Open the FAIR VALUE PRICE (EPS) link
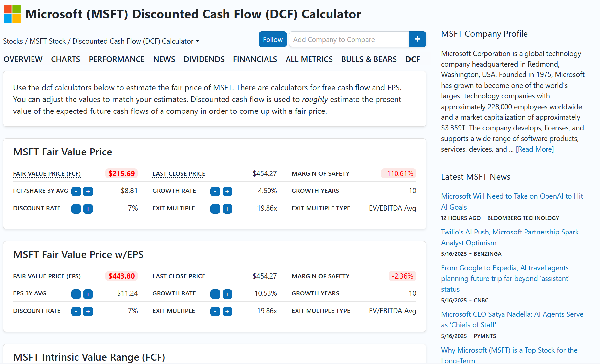600x364 pixels. [47, 276]
